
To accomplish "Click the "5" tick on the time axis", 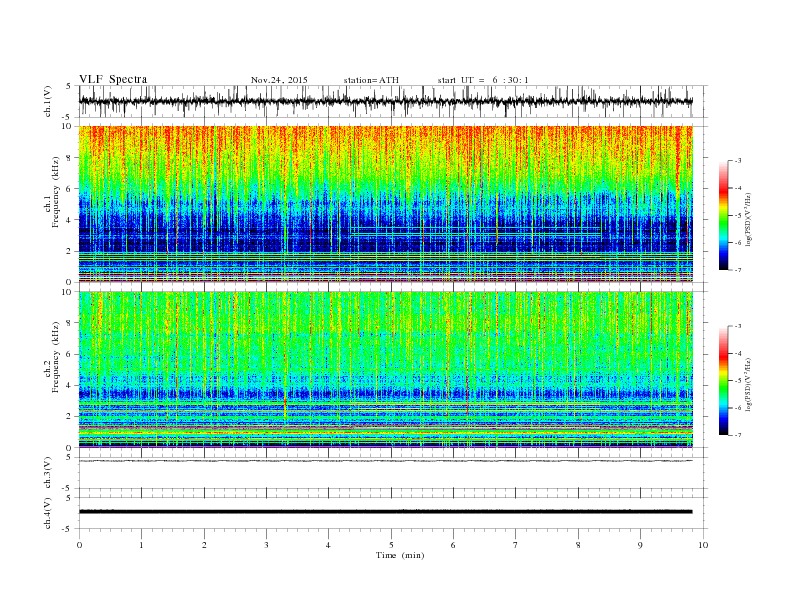I will tap(391, 545).
